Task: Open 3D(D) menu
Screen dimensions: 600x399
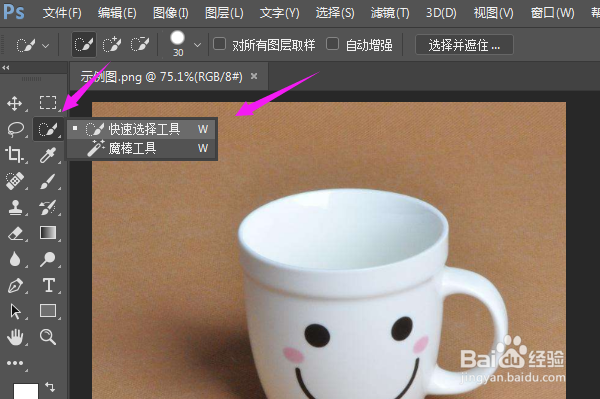Action: click(x=441, y=13)
